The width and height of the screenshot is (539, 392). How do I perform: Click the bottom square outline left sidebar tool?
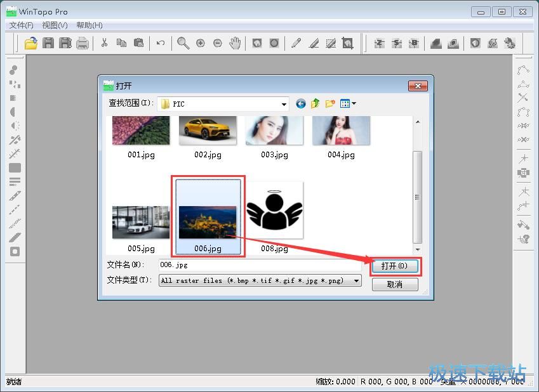tap(15, 252)
